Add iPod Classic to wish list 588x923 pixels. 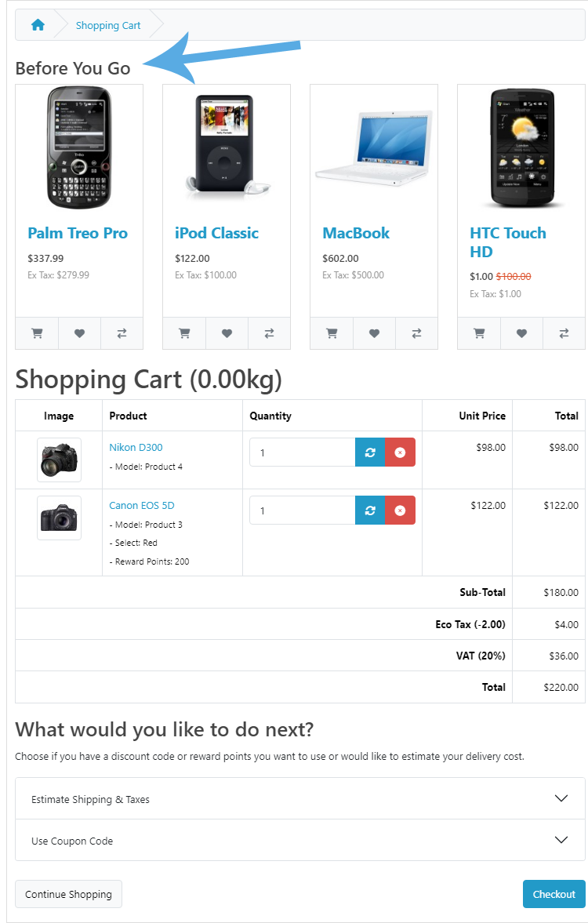tap(227, 333)
